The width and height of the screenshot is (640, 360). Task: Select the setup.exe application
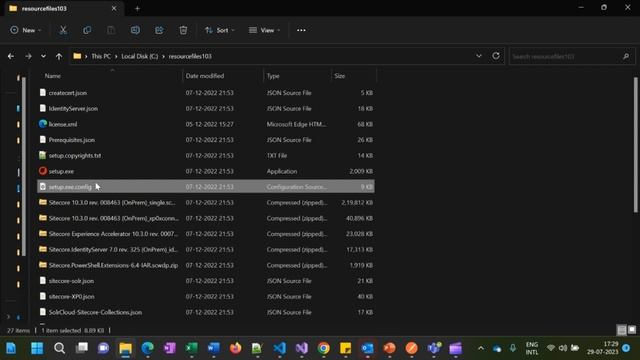pyautogui.click(x=206, y=171)
